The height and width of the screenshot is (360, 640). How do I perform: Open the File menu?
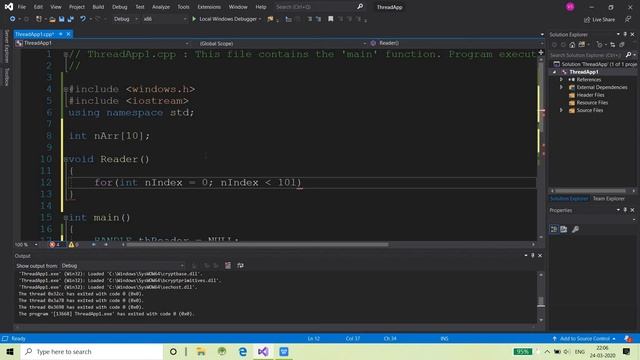coord(22,7)
